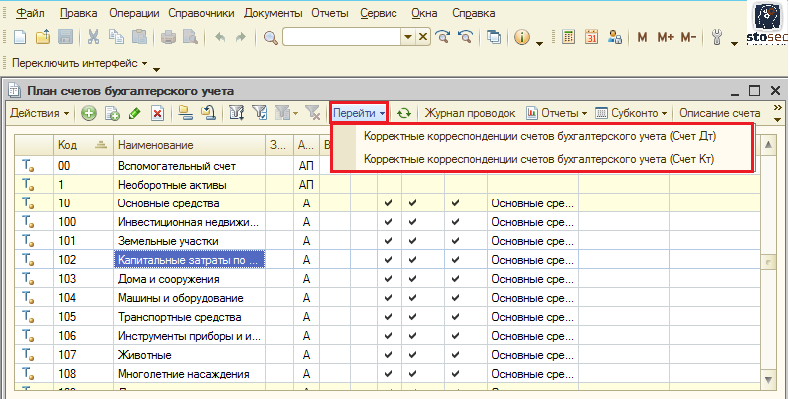Toggle second checkmark in row 108 Многолетние насаждения

point(413,374)
